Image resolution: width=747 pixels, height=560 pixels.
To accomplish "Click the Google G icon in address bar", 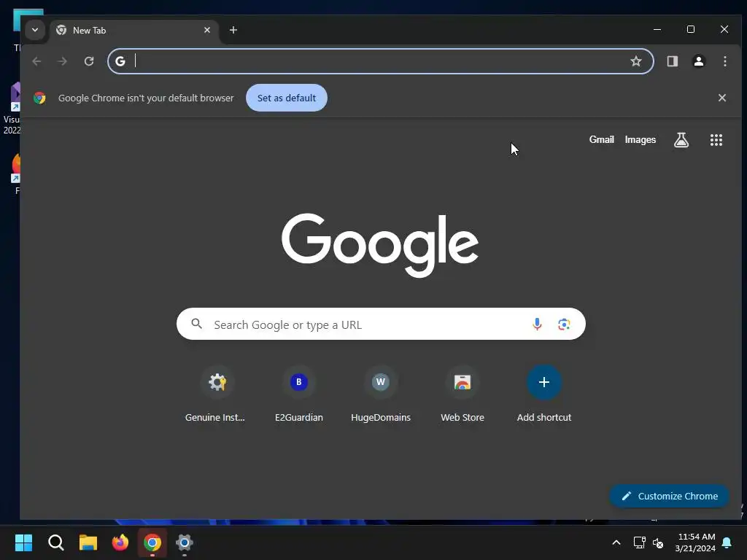I will tap(120, 61).
